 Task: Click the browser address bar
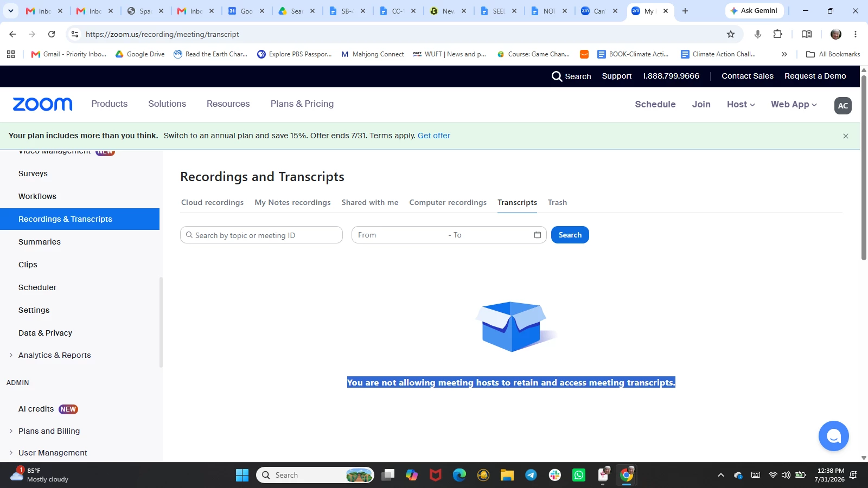[401, 34]
